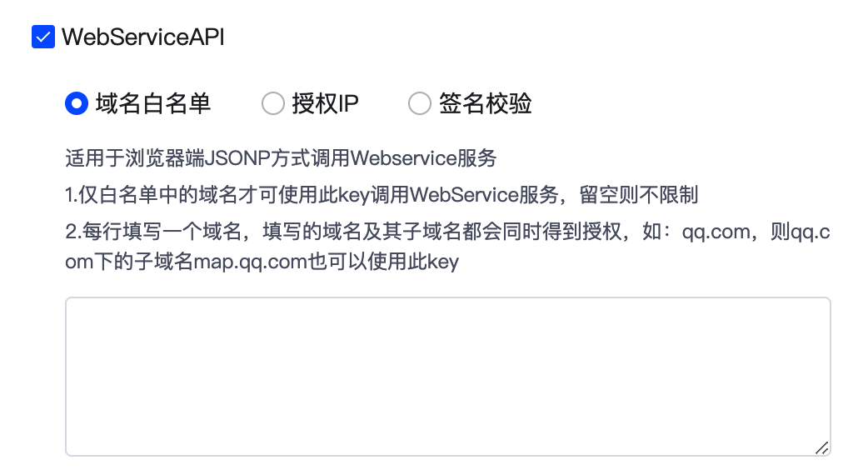
Task: Click rule 2 text starting 每行填写一个域名
Action: click(x=448, y=247)
